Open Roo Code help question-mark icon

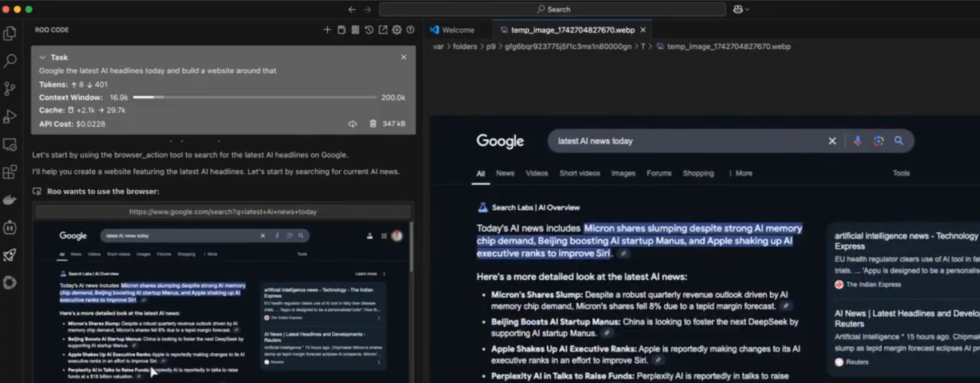click(410, 30)
